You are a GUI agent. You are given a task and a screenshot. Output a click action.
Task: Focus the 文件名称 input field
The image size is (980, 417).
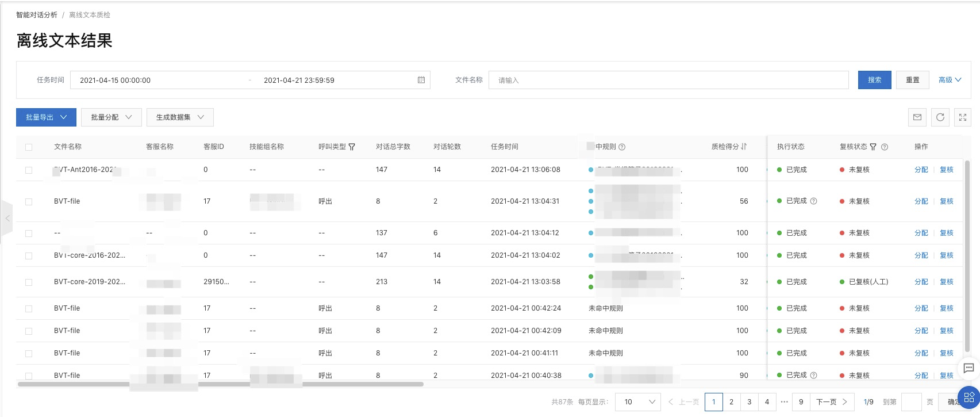point(668,80)
